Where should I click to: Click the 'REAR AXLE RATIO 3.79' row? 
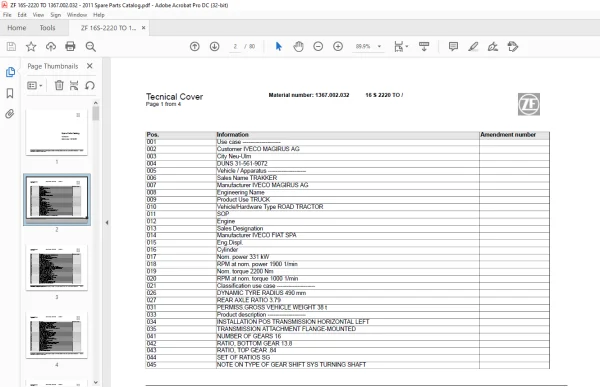click(x=347, y=300)
